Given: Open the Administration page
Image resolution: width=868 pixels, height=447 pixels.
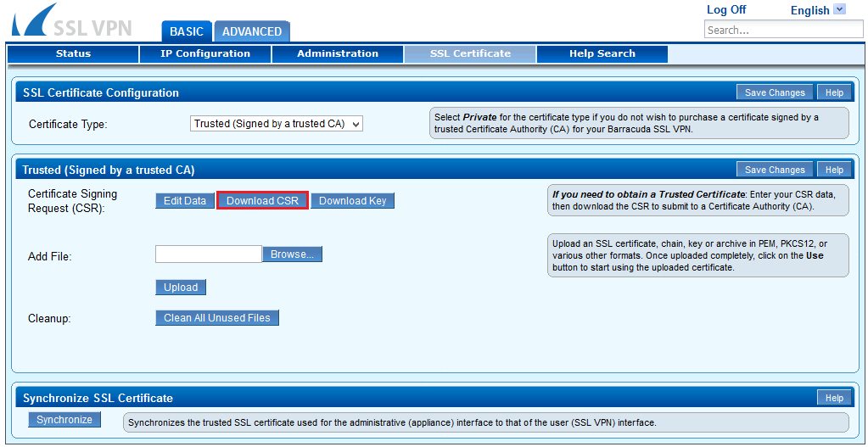Looking at the screenshot, I should click(x=338, y=53).
